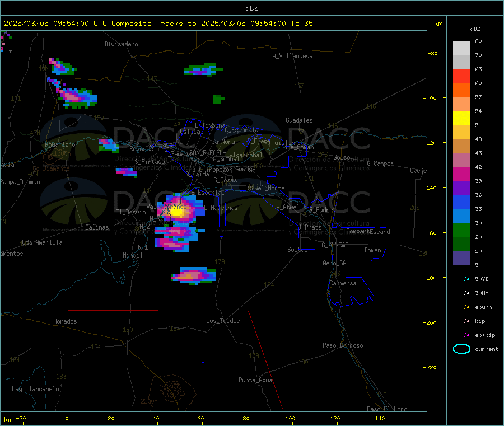Viewport: 504px width, 426px height.
Task: Click the 'Morados' map label
Action: [x=65, y=321]
